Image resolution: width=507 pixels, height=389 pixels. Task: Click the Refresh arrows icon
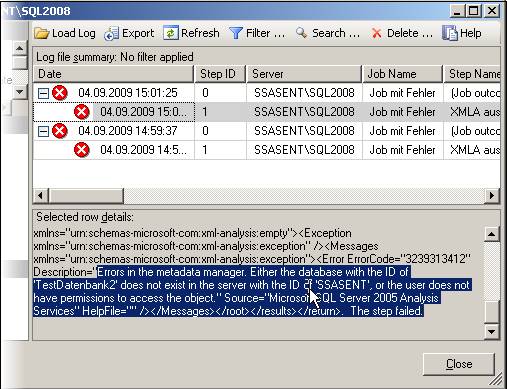171,33
